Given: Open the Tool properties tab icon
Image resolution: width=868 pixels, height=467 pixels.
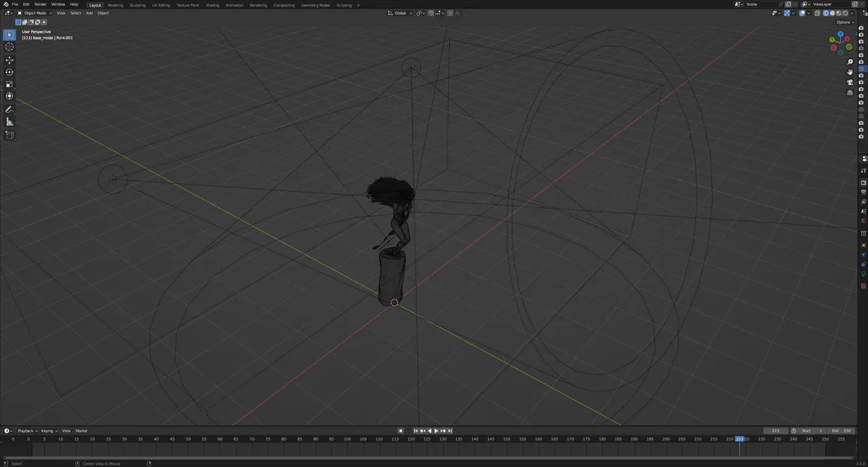Looking at the screenshot, I should click(863, 170).
